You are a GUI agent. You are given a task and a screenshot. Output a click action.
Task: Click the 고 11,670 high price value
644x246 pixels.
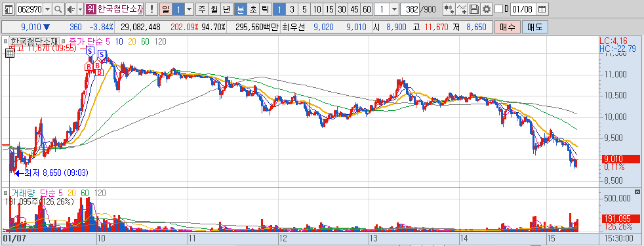(x=432, y=28)
